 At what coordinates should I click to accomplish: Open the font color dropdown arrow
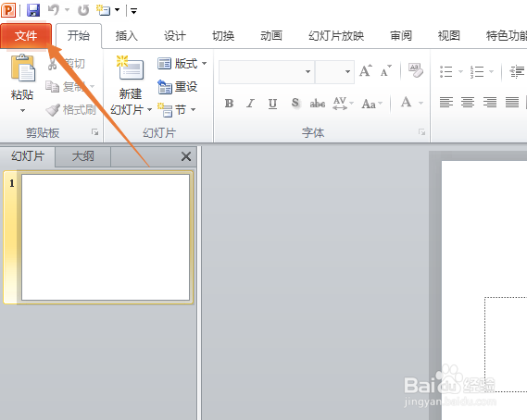(x=420, y=103)
